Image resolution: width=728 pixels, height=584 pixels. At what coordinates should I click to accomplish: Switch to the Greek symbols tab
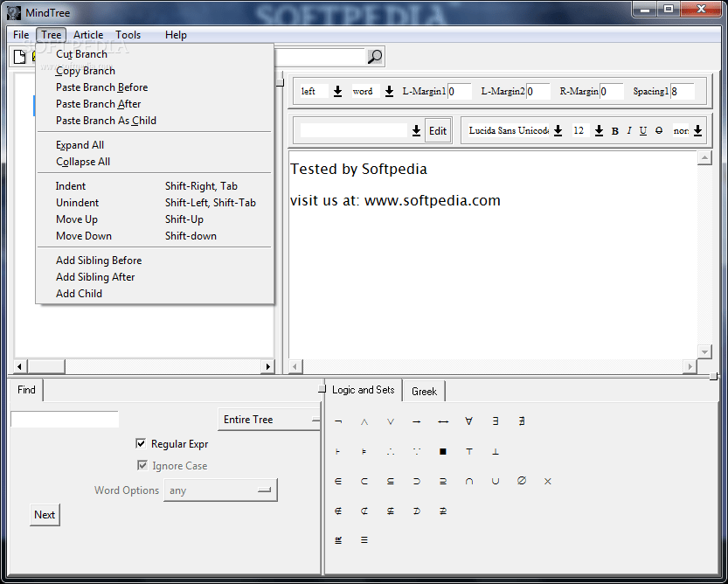(x=425, y=391)
